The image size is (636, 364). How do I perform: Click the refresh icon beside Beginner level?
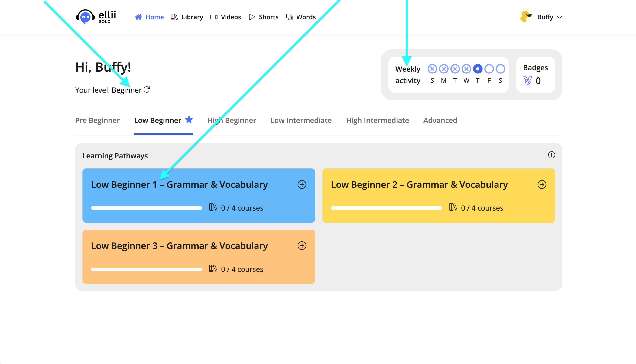pos(147,89)
